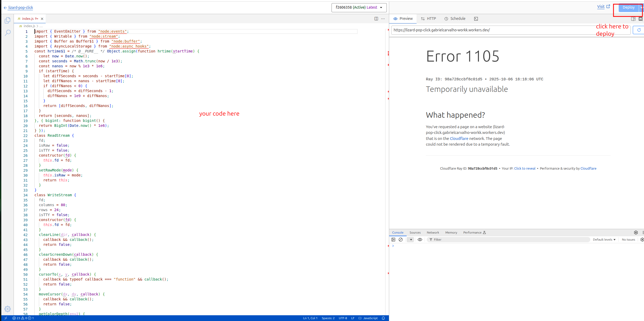The image size is (644, 321).
Task: Switch to the HTTP tab
Action: pos(428,19)
